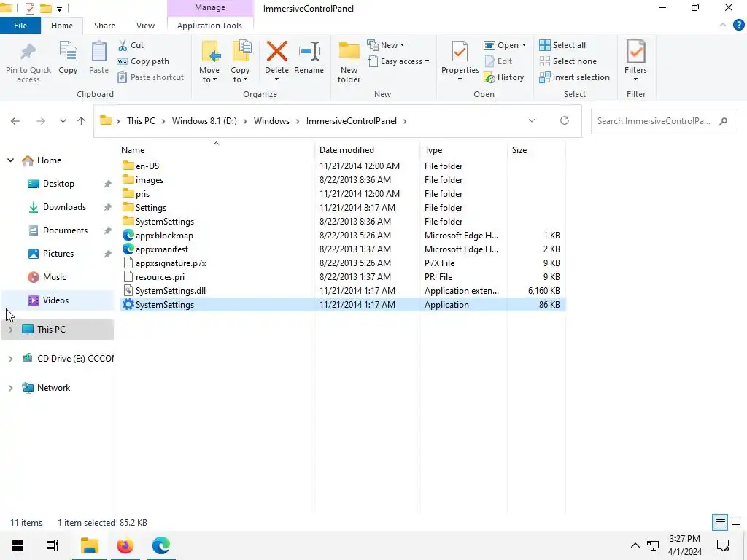The height and width of the screenshot is (560, 747).
Task: Open Application Tools tab
Action: pos(209,26)
